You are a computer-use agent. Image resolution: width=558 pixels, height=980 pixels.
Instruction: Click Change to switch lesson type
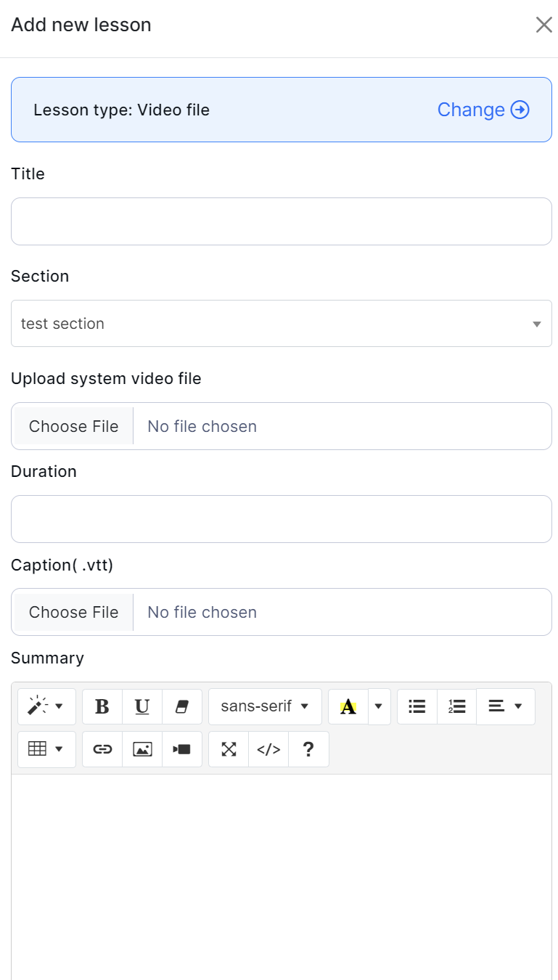pyautogui.click(x=483, y=110)
